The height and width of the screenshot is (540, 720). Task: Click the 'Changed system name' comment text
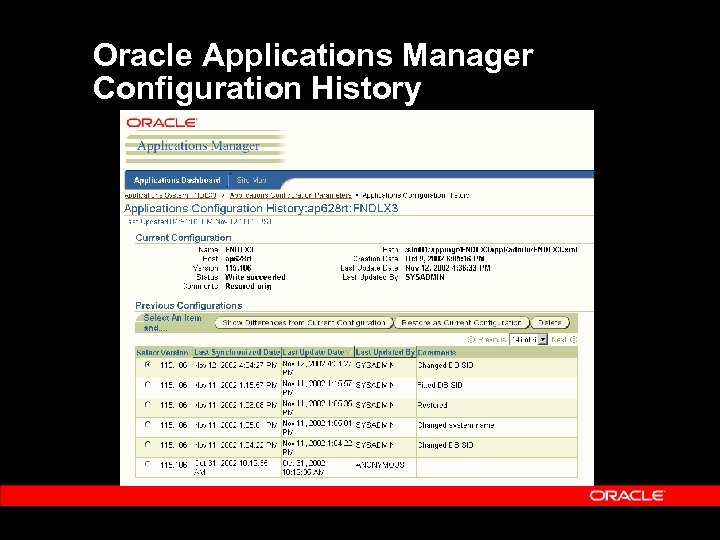[x=456, y=425]
